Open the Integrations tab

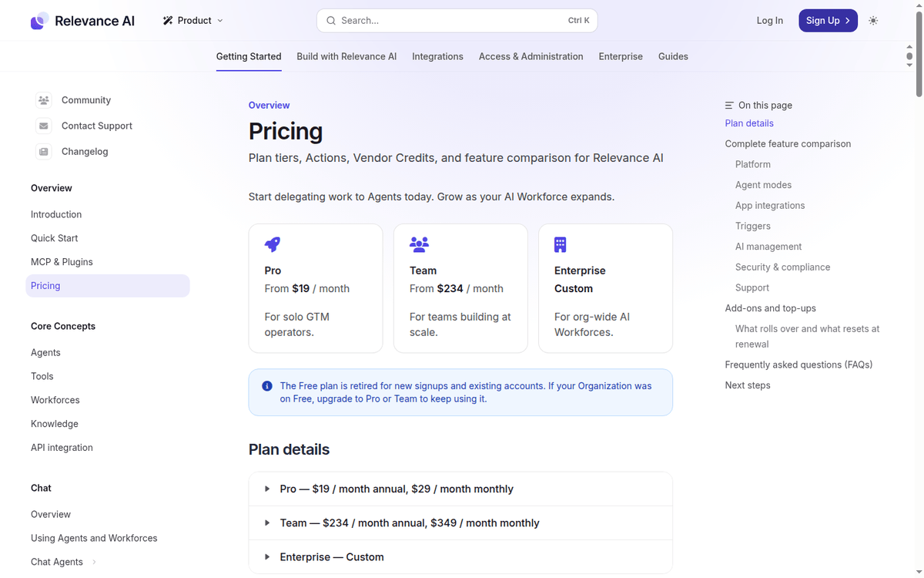(x=437, y=56)
